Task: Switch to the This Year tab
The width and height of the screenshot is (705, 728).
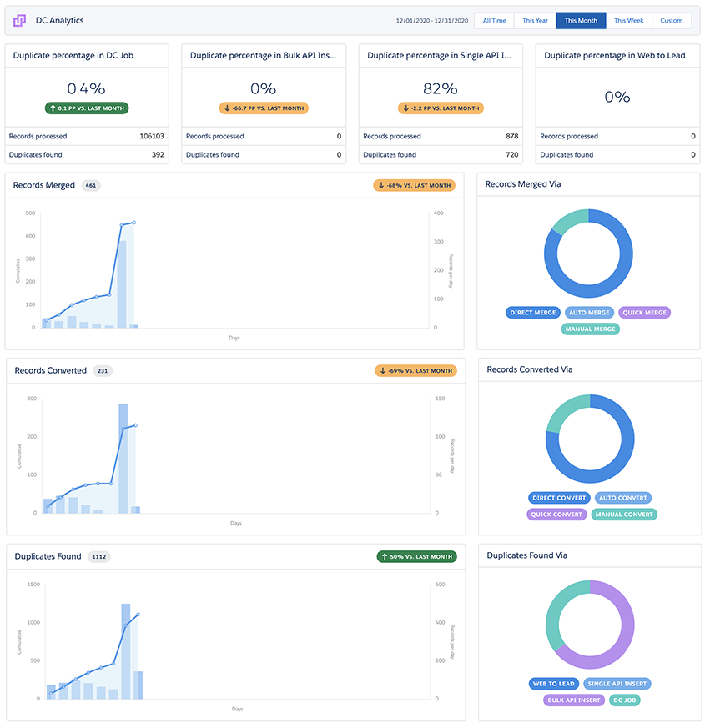Action: 535,20
